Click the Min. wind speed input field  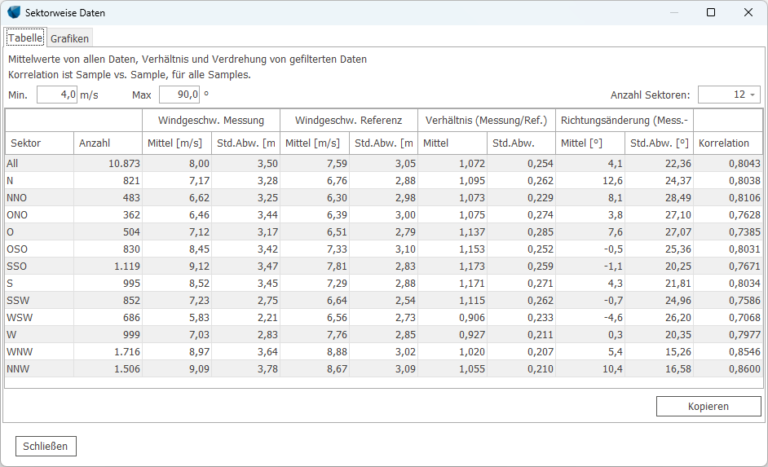tap(58, 95)
